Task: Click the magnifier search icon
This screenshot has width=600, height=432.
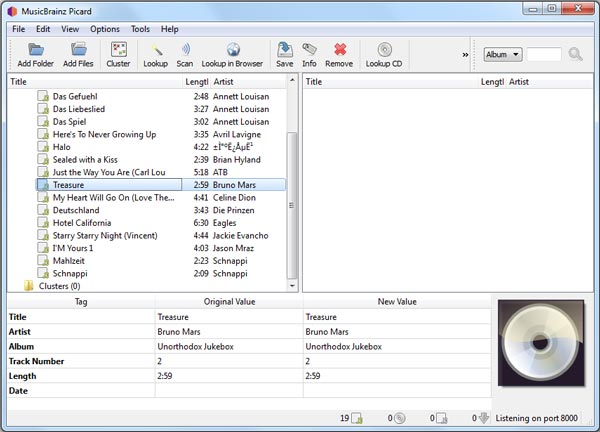Action: (x=575, y=54)
